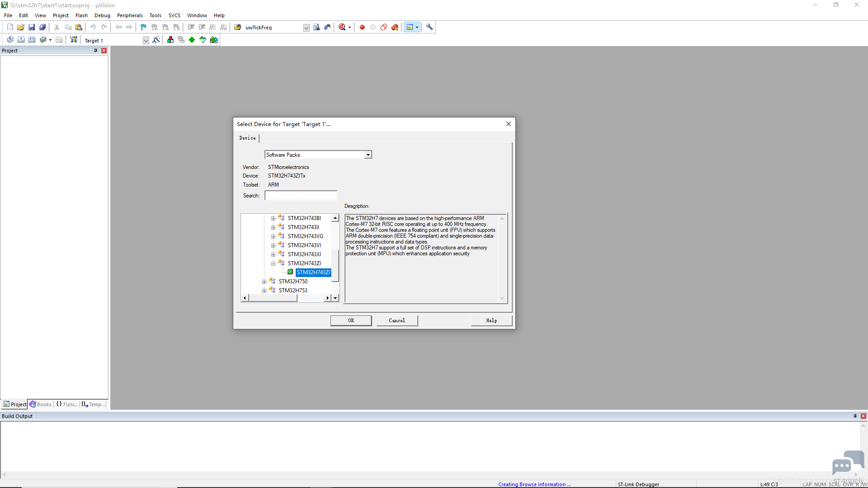Screen dimensions: 868x488
Task: Click the device tree scroll-up arrow
Action: tap(335, 218)
